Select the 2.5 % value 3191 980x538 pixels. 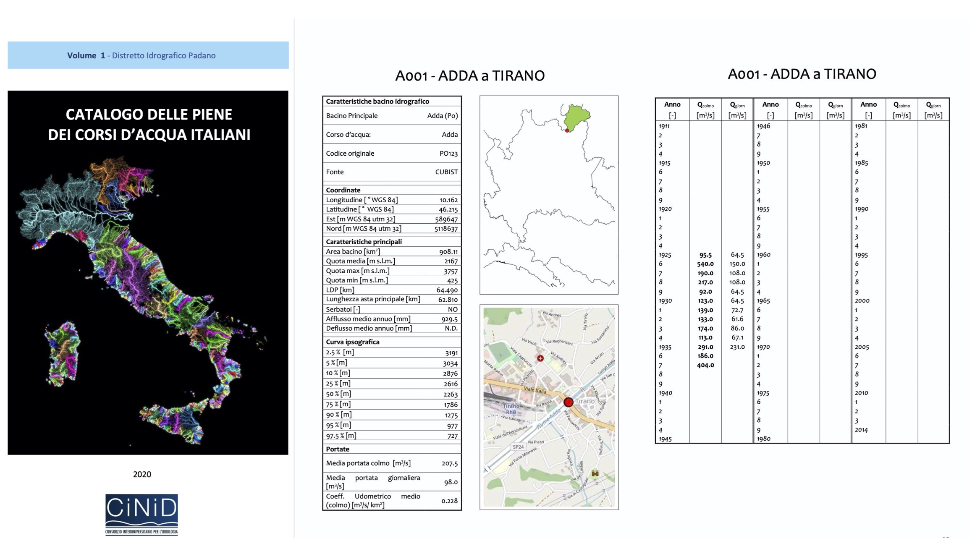point(451,353)
